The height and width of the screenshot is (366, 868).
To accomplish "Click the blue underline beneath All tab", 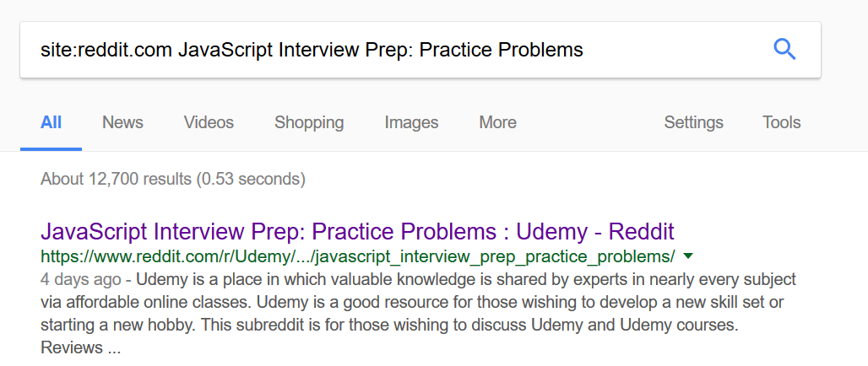I will pyautogui.click(x=51, y=148).
